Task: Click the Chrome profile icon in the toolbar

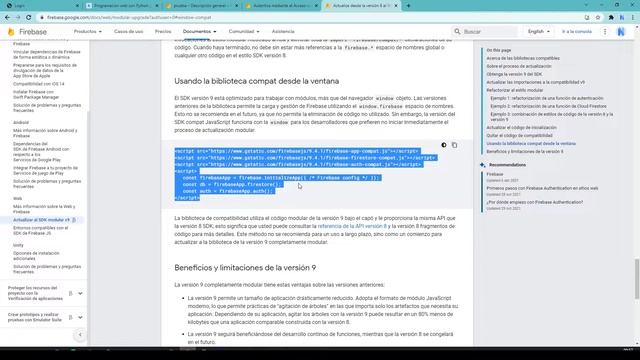Action: coord(622,18)
